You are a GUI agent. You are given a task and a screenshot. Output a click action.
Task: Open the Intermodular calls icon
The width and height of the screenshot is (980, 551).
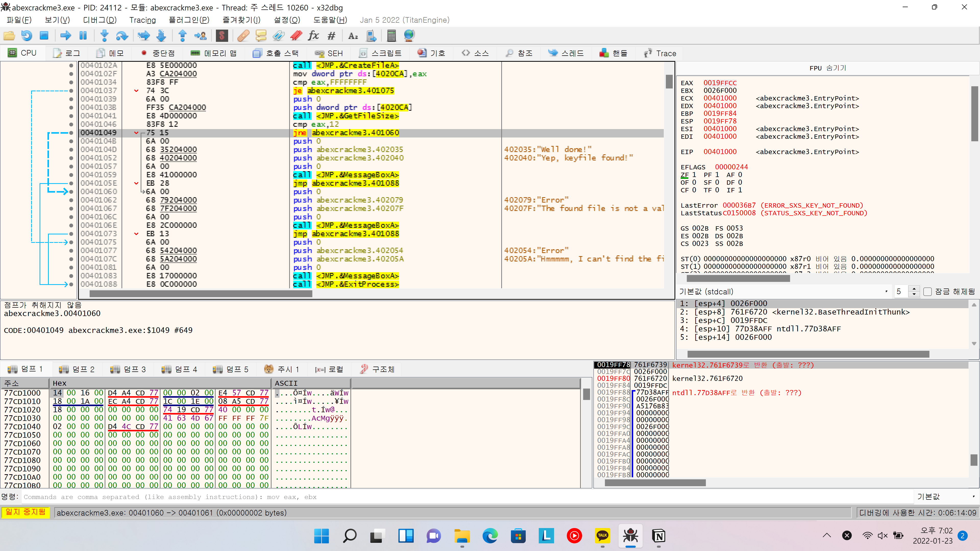pos(371,36)
